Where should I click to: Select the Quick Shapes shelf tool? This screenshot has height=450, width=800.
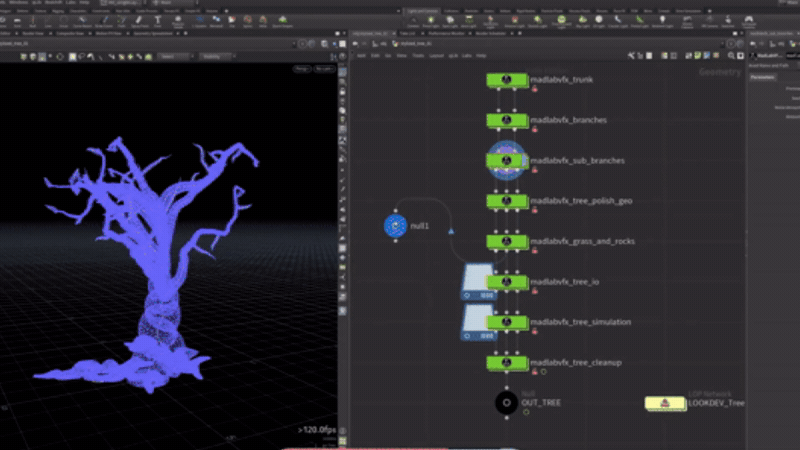coord(282,22)
